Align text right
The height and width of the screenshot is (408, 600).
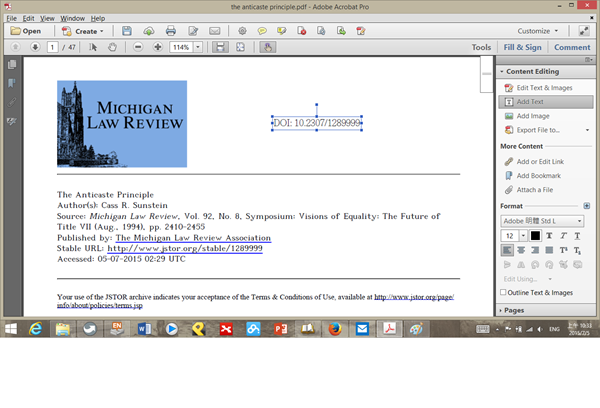coord(535,250)
